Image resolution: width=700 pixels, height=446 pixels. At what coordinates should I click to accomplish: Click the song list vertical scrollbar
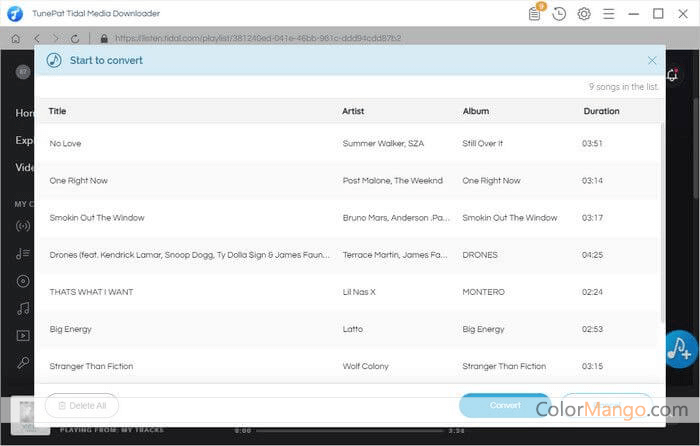663,220
